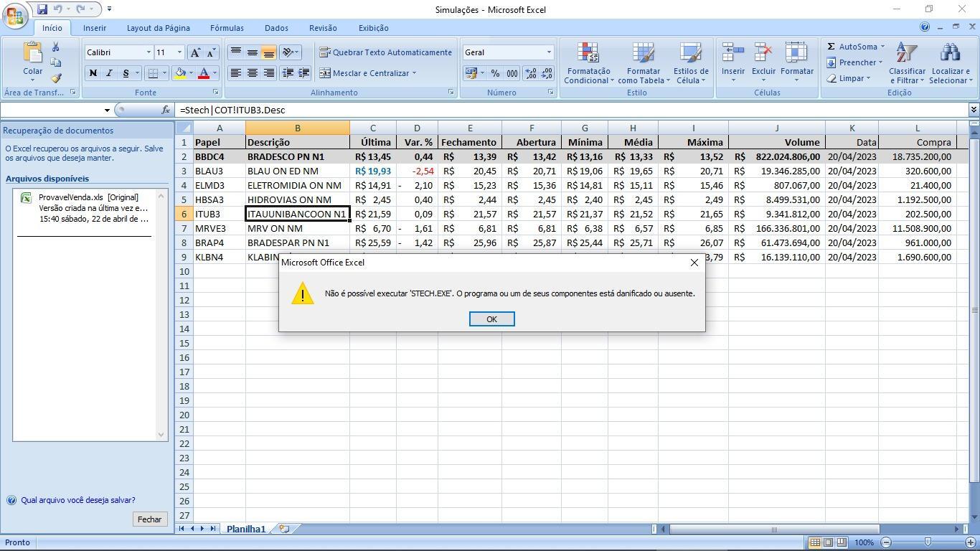This screenshot has height=551, width=980.
Task: Switch to the Inserir ribbon tab
Action: [x=95, y=28]
